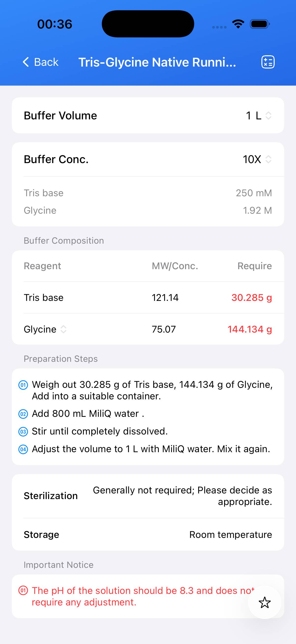Tap the red 01 notice icon
Viewport: 296px width, 644px height.
point(23,591)
